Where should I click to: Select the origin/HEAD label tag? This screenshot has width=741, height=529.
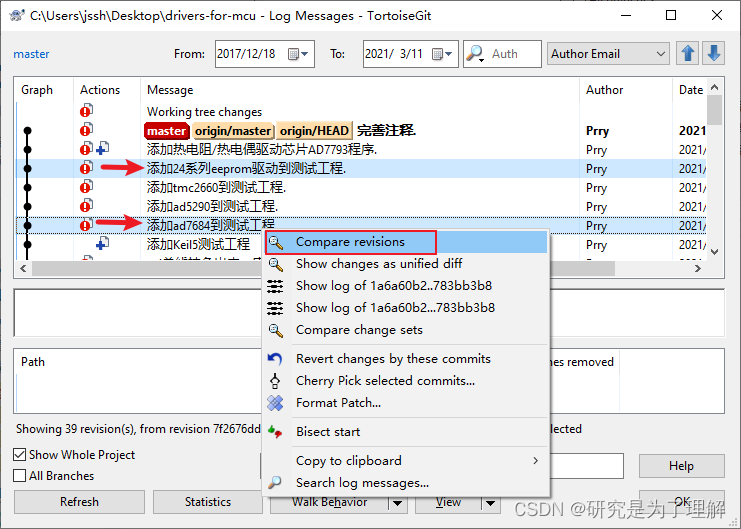(314, 130)
